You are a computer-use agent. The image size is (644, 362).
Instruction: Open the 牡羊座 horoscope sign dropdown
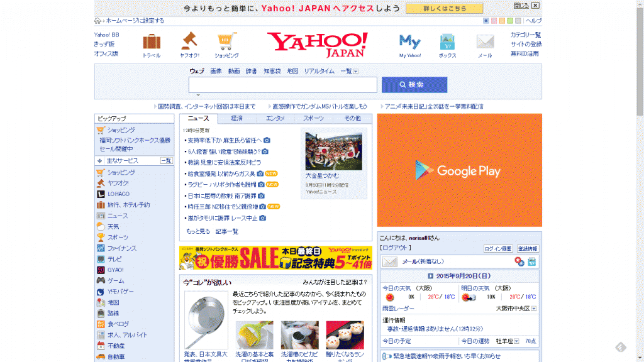(x=517, y=341)
